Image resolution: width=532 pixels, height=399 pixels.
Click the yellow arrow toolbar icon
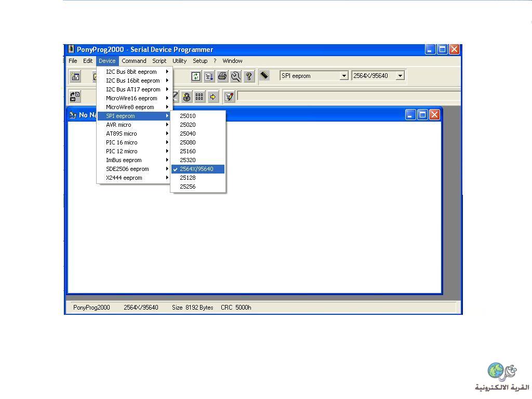212,97
